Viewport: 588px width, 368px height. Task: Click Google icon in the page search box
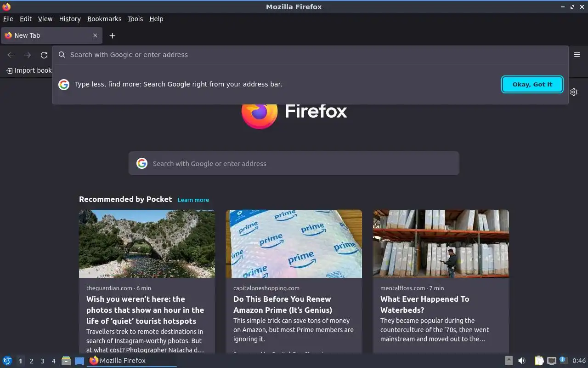[x=142, y=163]
